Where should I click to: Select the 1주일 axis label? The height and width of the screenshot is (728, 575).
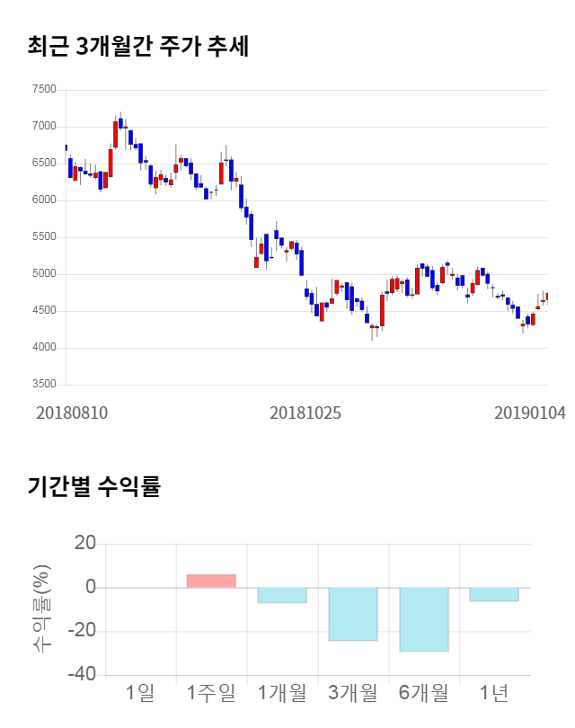click(211, 692)
